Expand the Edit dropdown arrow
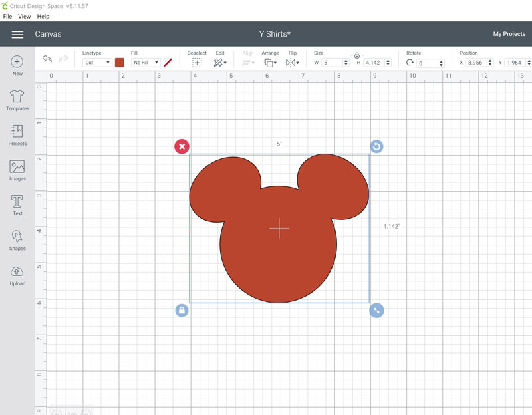532x415 pixels. 225,63
